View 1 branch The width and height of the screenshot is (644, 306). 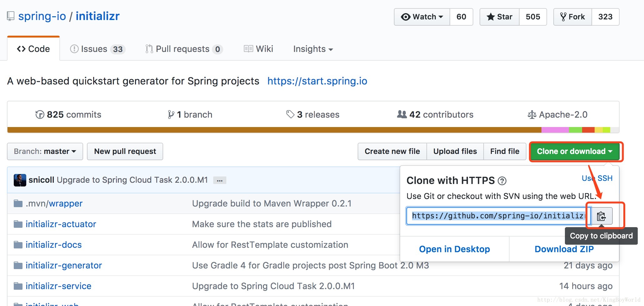pyautogui.click(x=190, y=115)
